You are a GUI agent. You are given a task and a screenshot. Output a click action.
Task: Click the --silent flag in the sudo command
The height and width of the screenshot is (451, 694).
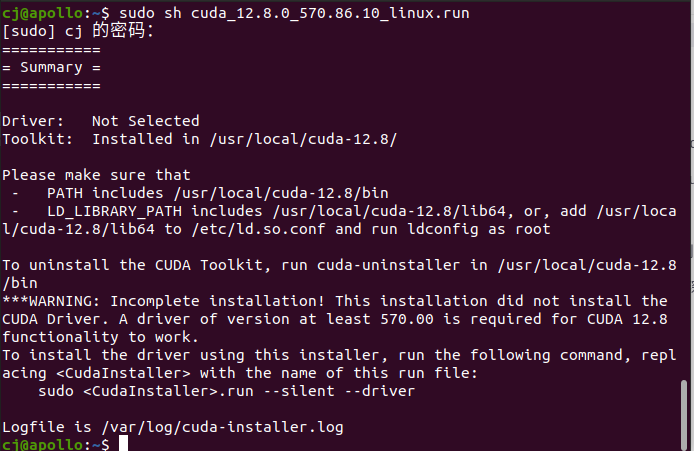tap(299, 391)
